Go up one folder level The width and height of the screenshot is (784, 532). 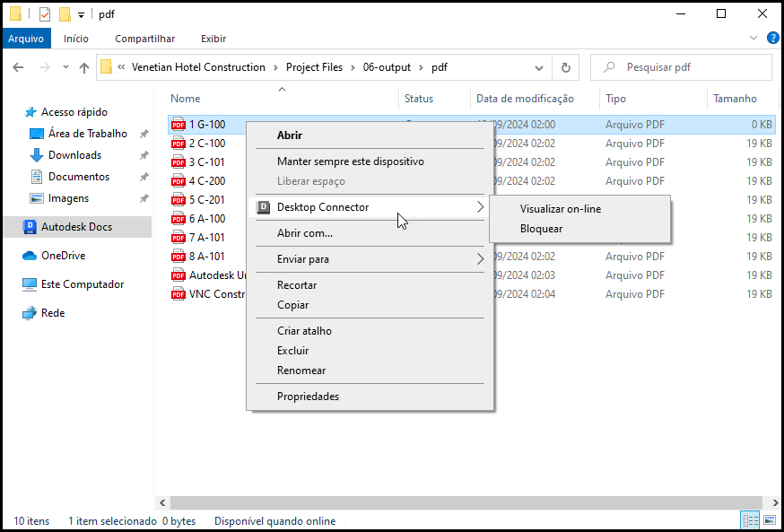click(x=84, y=67)
